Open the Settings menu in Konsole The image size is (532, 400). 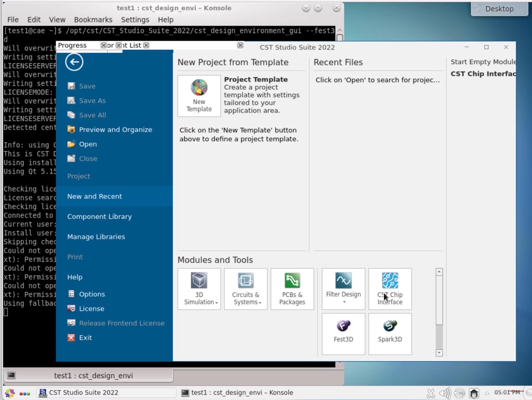[x=135, y=19]
